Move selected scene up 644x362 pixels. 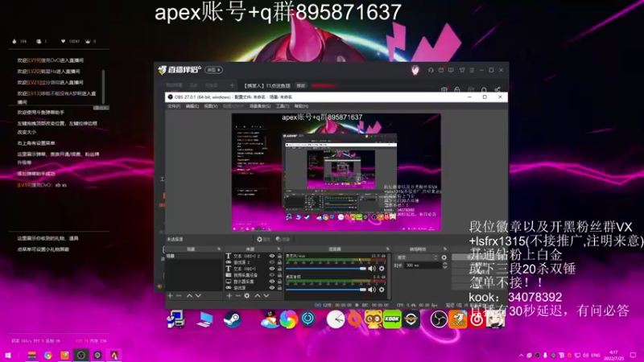click(x=189, y=295)
